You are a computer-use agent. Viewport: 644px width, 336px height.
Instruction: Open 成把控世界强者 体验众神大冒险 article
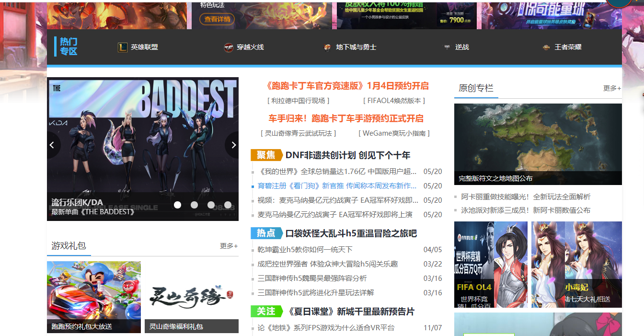328,264
